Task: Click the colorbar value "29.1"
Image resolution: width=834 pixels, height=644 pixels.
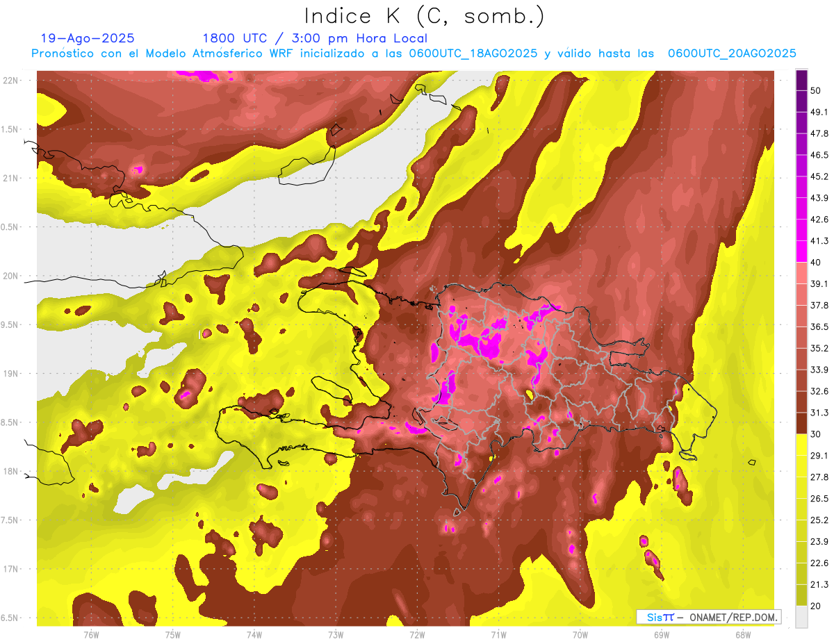Action: (x=819, y=456)
